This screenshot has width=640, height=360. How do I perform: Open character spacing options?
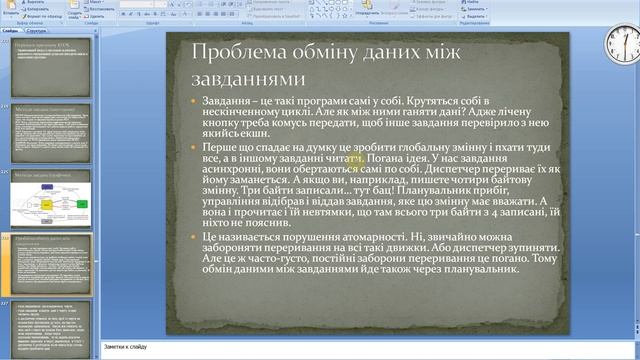coord(163,14)
